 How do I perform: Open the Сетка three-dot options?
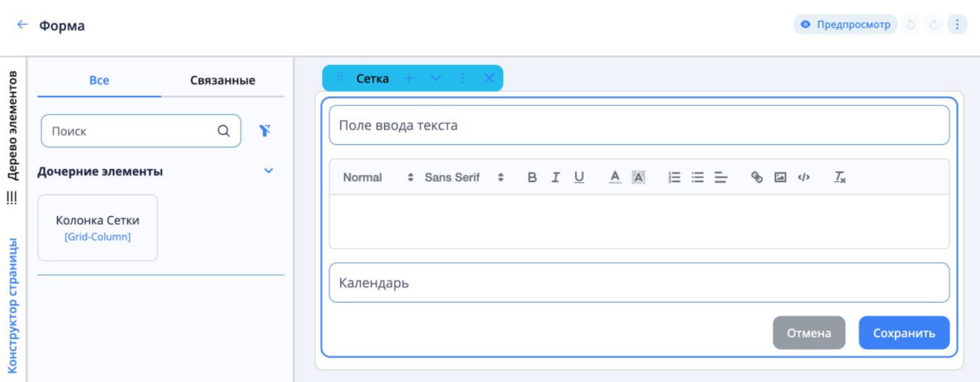pyautogui.click(x=462, y=78)
